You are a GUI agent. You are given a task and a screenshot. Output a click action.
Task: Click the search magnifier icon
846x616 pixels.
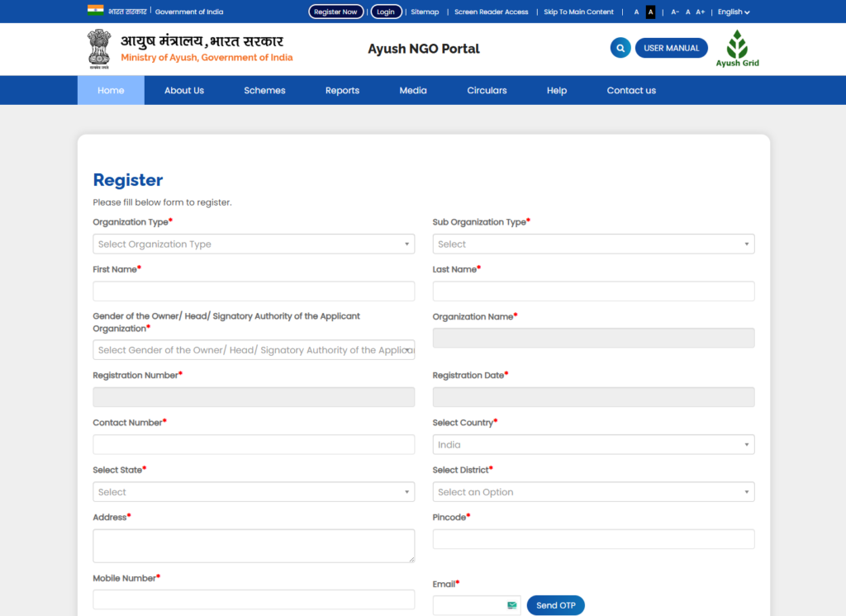(620, 48)
